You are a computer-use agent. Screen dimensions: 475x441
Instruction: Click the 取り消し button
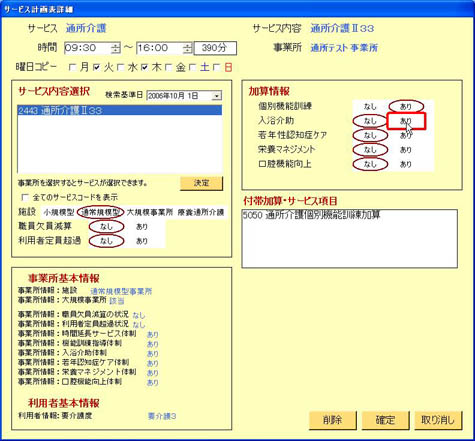438,420
